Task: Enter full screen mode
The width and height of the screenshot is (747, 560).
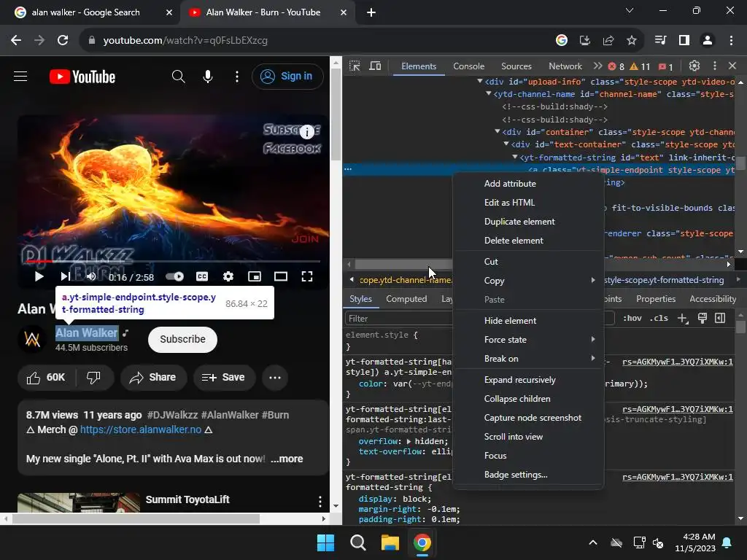Action: tap(307, 276)
